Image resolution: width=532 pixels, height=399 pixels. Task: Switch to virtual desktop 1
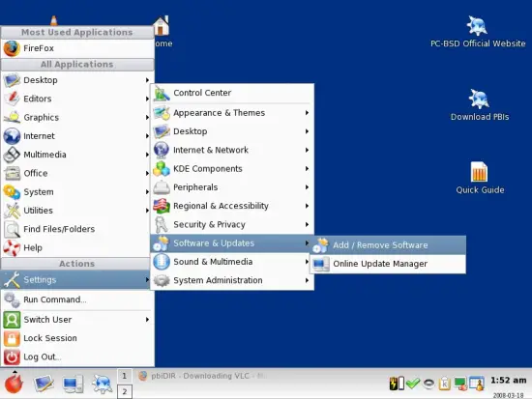pos(125,376)
